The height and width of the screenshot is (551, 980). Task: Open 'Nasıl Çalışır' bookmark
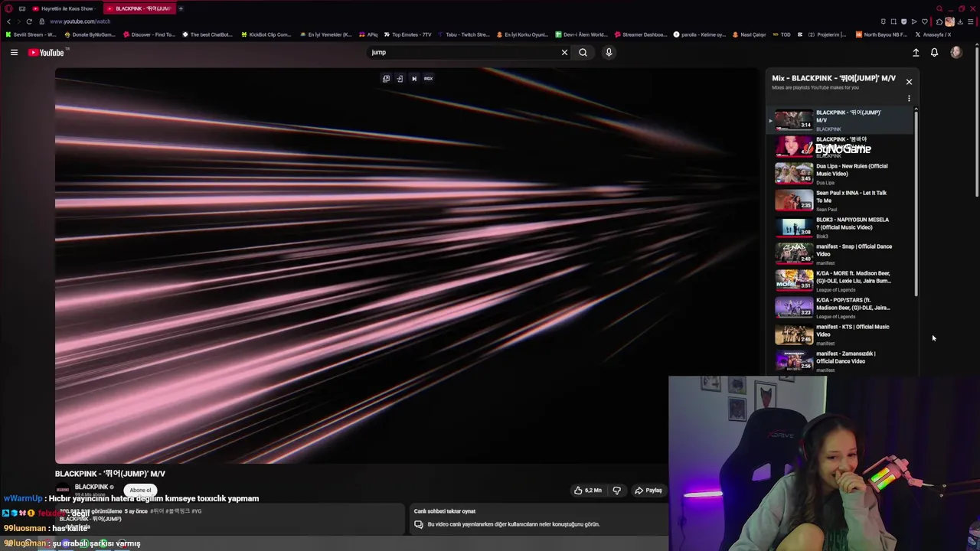[749, 34]
